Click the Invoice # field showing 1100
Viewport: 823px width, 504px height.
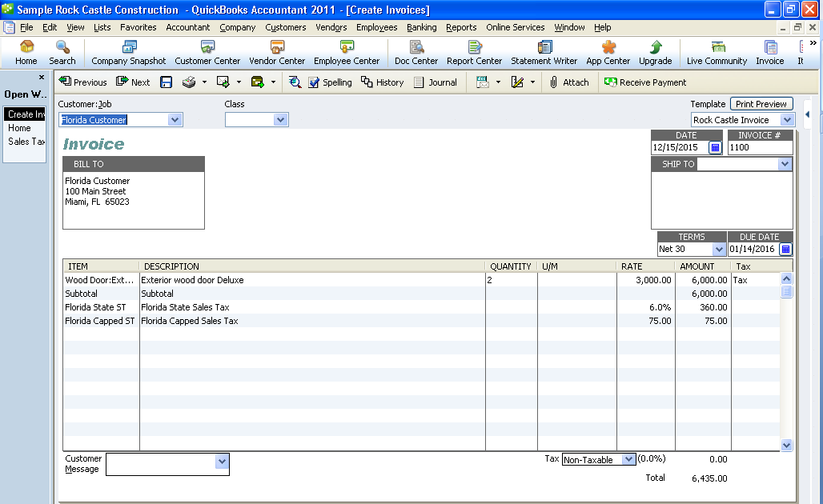pyautogui.click(x=760, y=147)
